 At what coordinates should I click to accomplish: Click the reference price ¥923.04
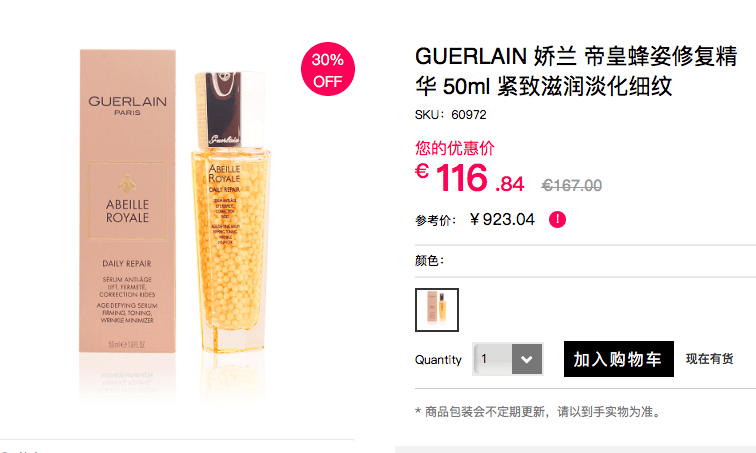pos(502,220)
